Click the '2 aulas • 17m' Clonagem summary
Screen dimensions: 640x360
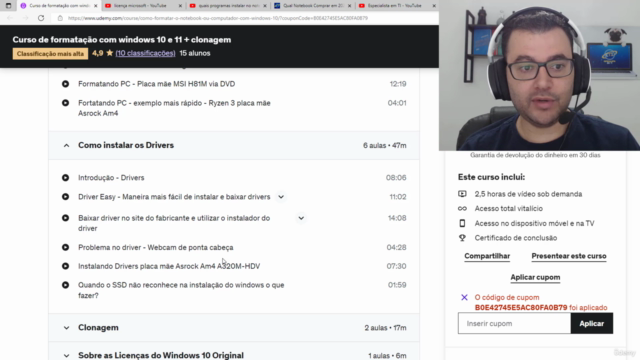[x=385, y=328]
